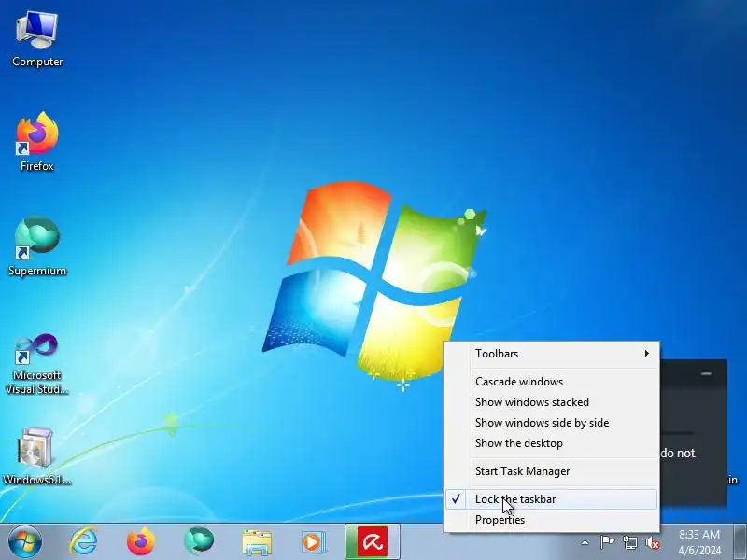Open Windows Explorer from the taskbar
The image size is (747, 560).
click(257, 542)
